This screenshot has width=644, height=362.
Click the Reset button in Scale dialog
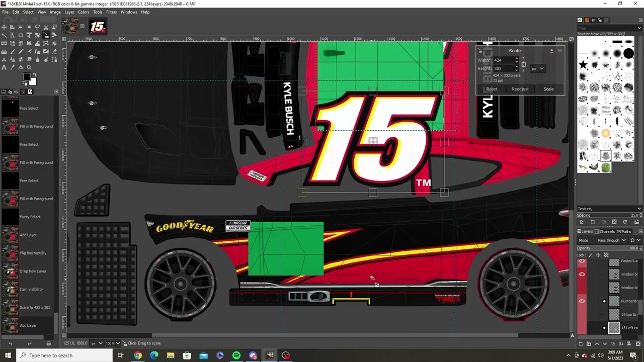coord(492,89)
